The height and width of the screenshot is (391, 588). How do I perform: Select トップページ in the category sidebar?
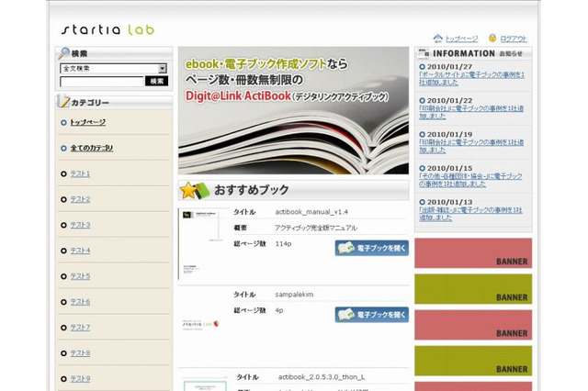[x=88, y=122]
